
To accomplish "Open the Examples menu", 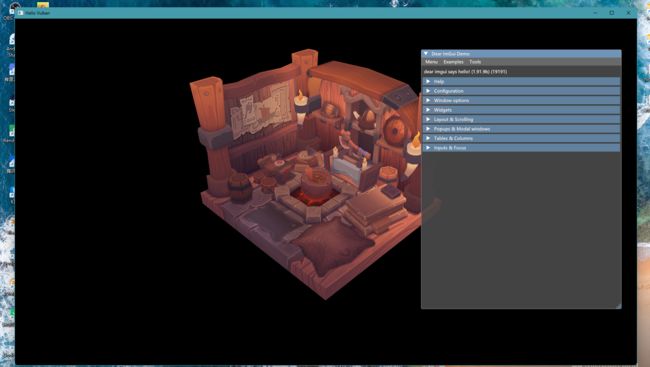I will 454,62.
